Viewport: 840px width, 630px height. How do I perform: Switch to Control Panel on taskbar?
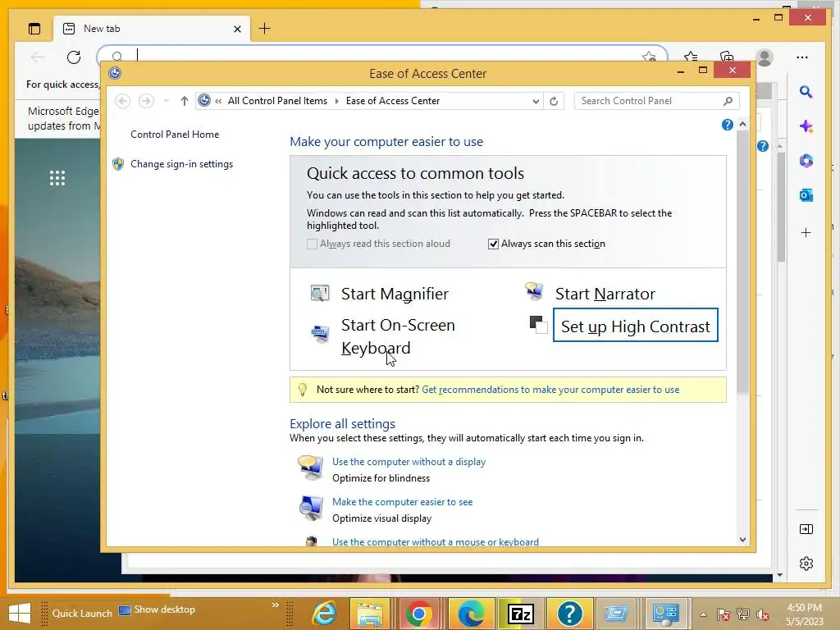pyautogui.click(x=666, y=614)
